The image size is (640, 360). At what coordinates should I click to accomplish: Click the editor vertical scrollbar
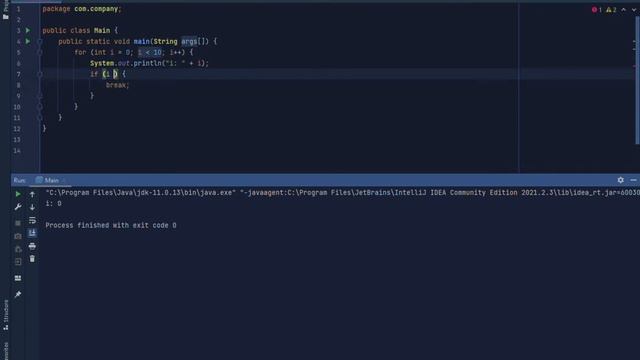[x=637, y=80]
